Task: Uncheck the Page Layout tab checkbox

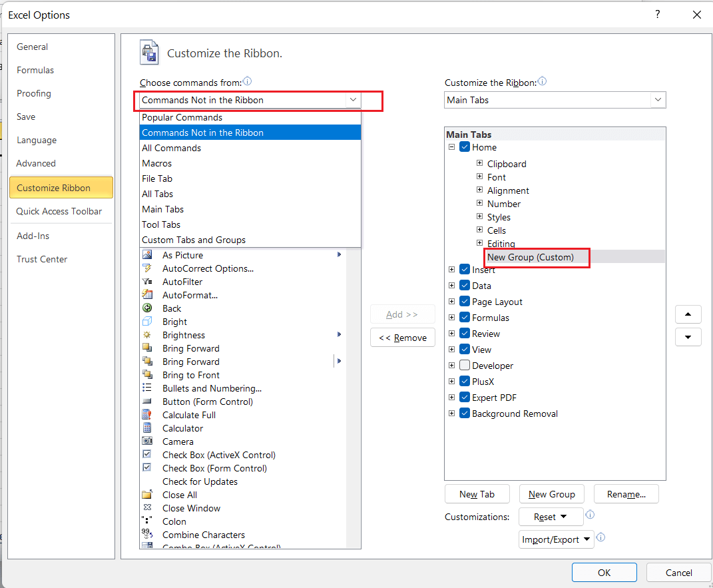Action: pyautogui.click(x=465, y=302)
